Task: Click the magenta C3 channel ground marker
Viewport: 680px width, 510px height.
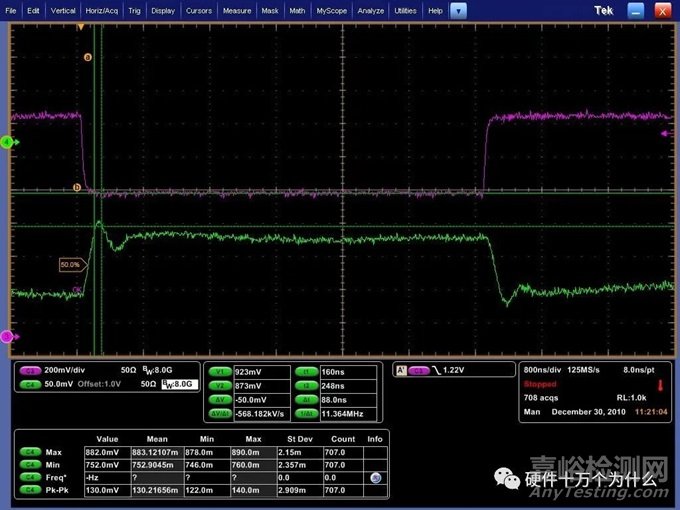Action: tap(6, 337)
